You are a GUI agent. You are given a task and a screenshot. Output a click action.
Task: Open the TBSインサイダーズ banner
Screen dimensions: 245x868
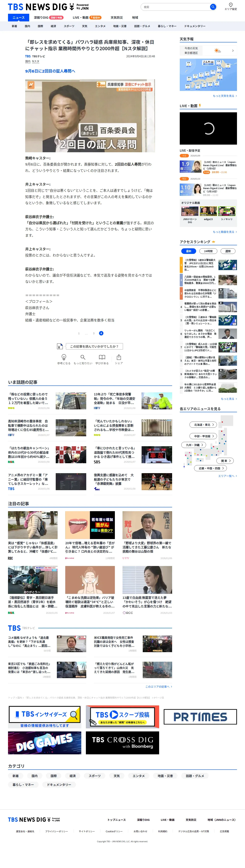44,717
